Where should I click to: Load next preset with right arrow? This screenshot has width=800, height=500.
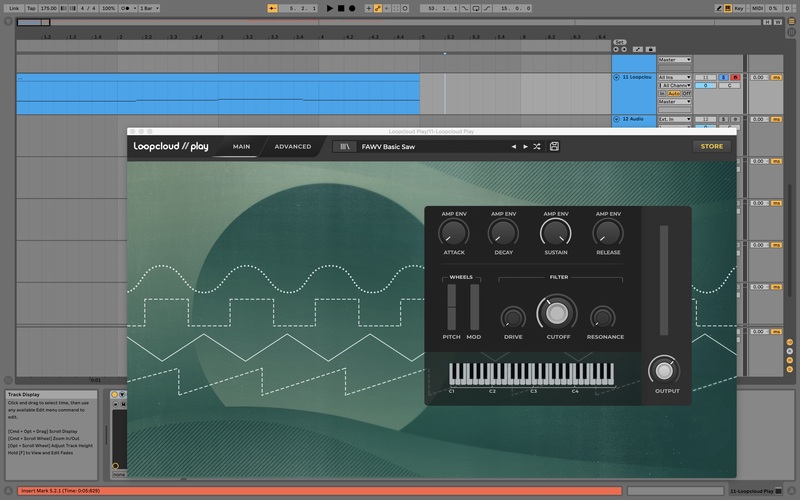click(x=526, y=146)
